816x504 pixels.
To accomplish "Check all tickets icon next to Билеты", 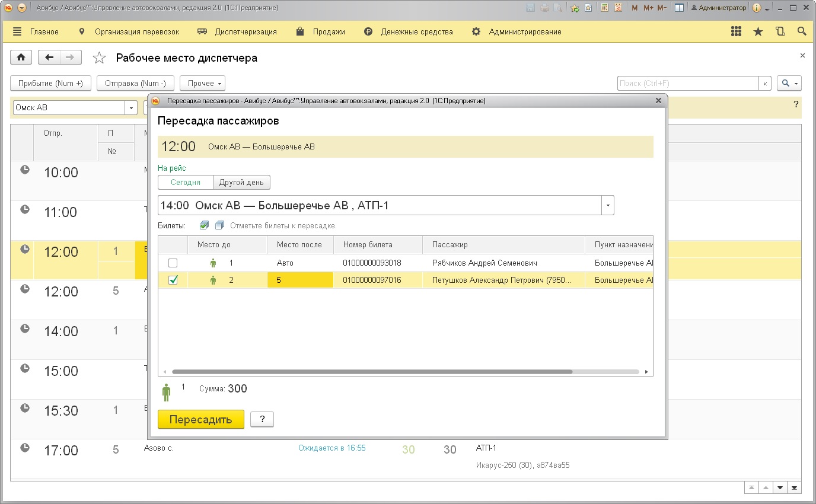I will tap(204, 225).
